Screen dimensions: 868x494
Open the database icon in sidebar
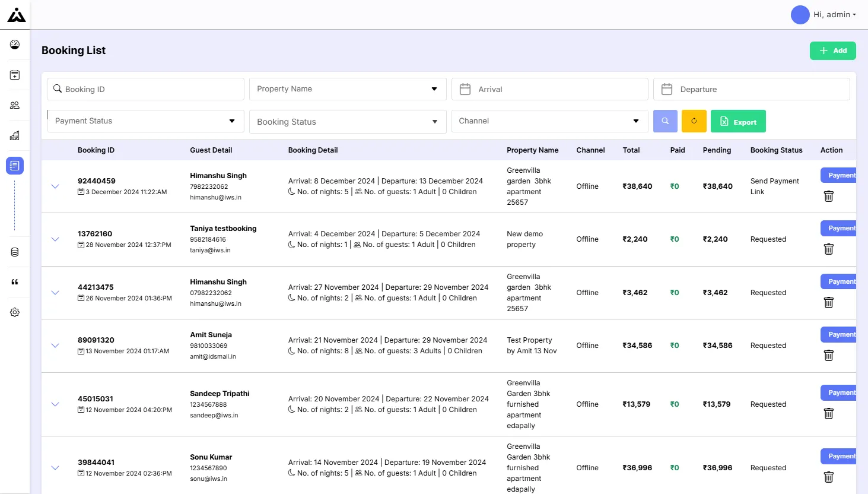point(15,252)
